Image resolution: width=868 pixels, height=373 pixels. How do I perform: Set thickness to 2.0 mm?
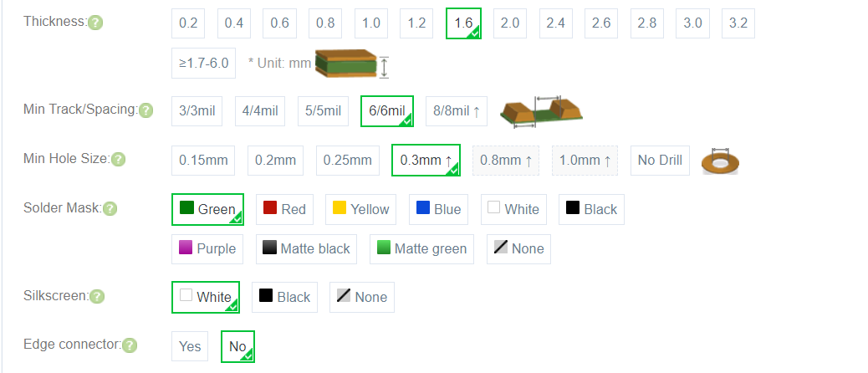click(x=509, y=23)
